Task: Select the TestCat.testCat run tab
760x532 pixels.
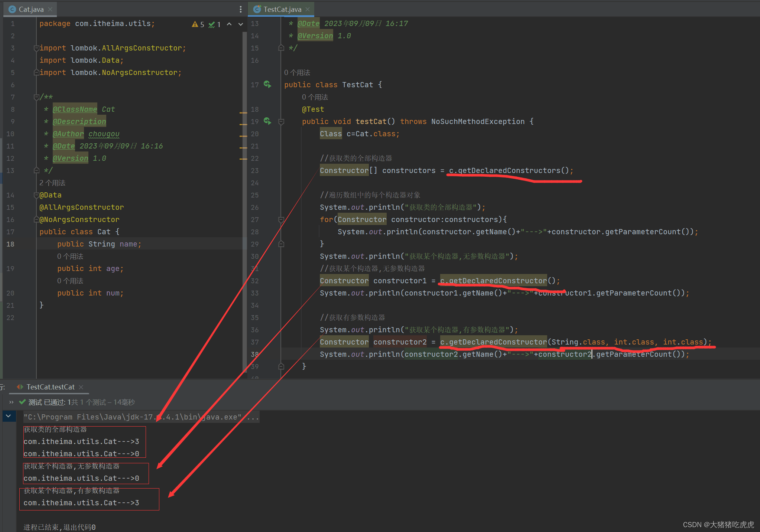Action: tap(50, 387)
